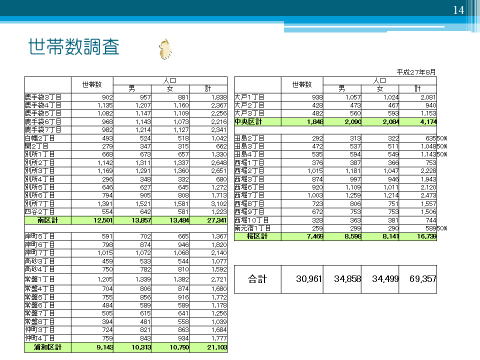Click the 男 column header in left table
480x360 pixels.
[x=132, y=89]
